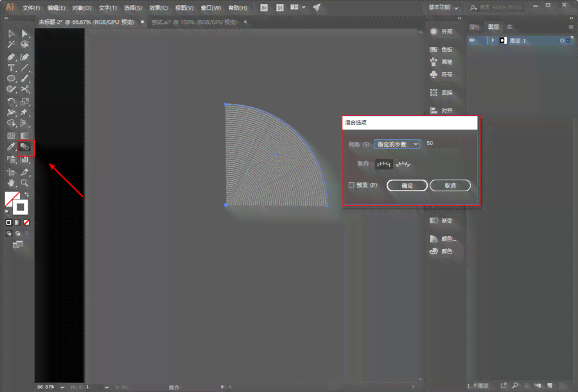Select the Scale tool

[24, 101]
